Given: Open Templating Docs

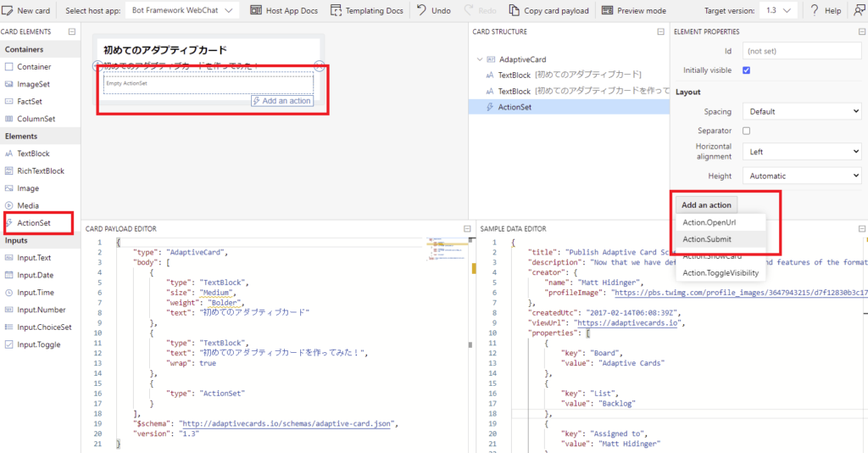Looking at the screenshot, I should [366, 10].
